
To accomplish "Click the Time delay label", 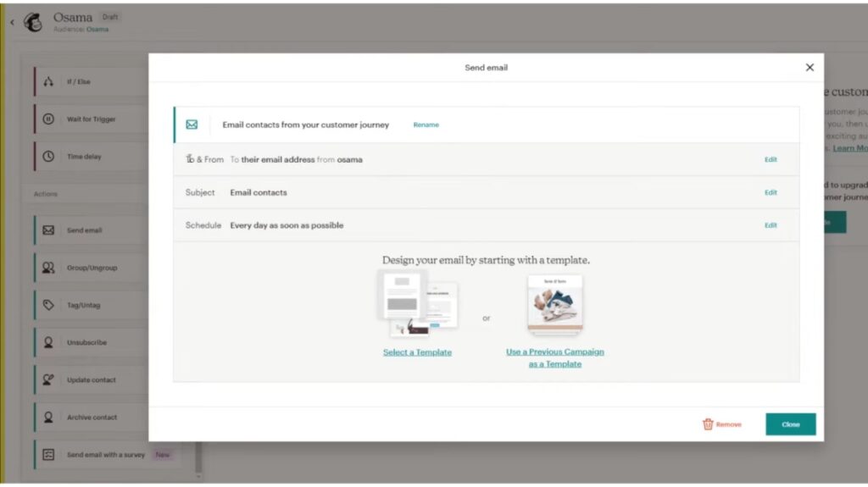I will click(x=84, y=157).
